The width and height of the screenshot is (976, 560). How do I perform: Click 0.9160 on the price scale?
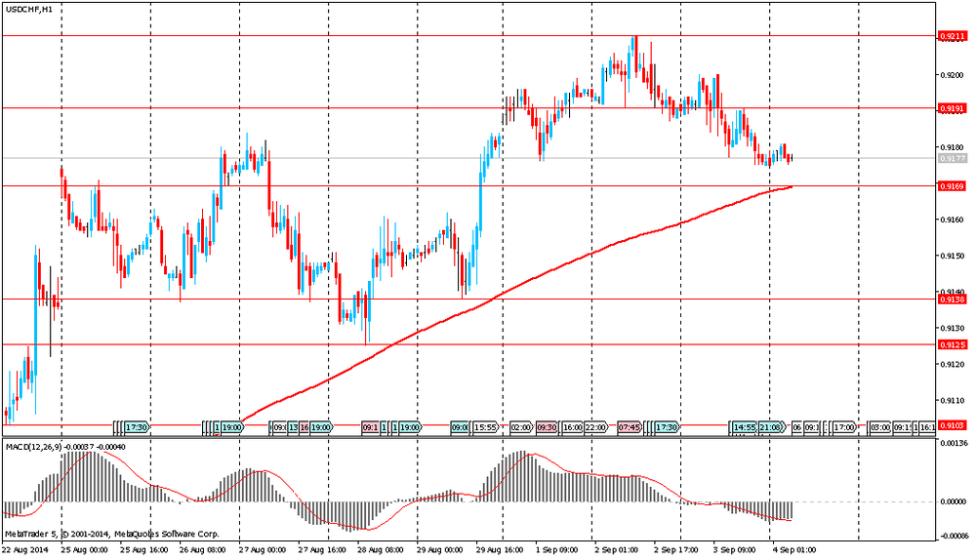[953, 220]
